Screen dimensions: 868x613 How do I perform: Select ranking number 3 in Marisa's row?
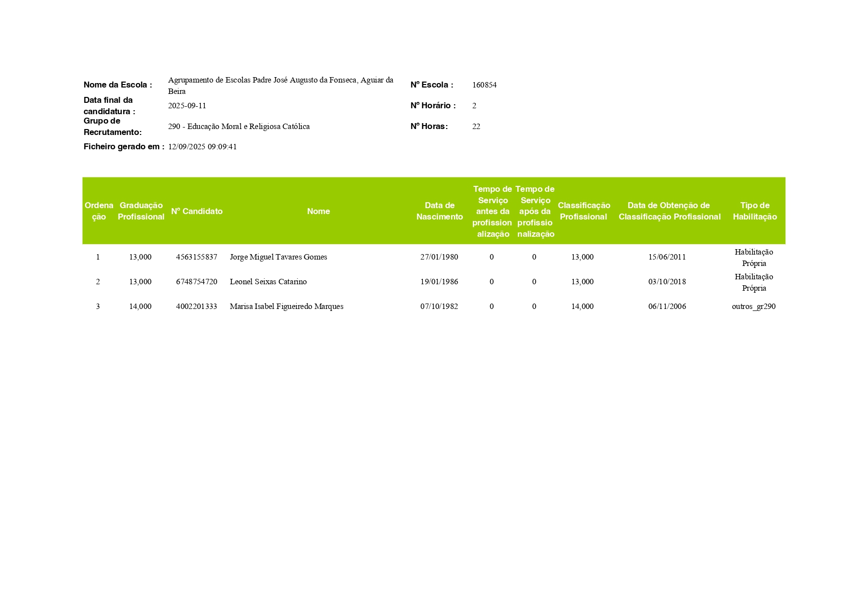click(x=98, y=306)
